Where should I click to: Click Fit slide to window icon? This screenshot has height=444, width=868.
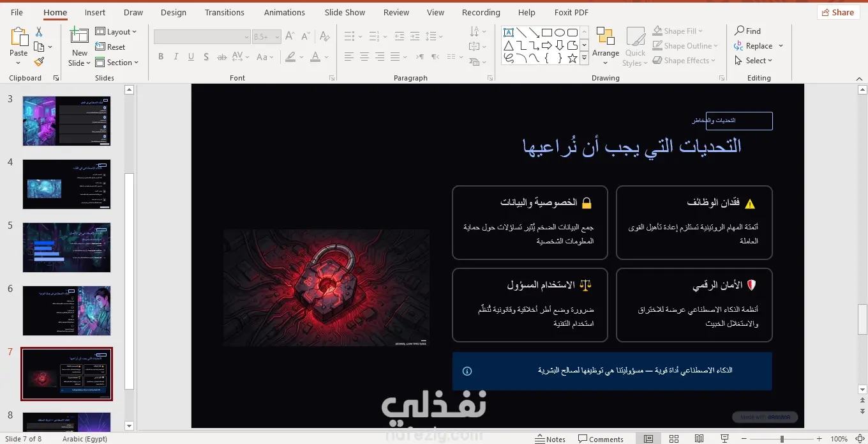[x=858, y=439]
